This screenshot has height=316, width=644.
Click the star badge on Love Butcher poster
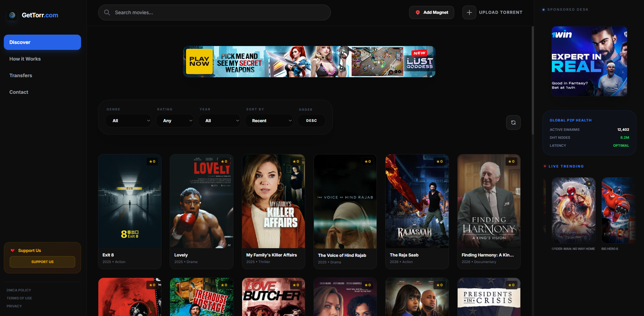click(x=296, y=285)
